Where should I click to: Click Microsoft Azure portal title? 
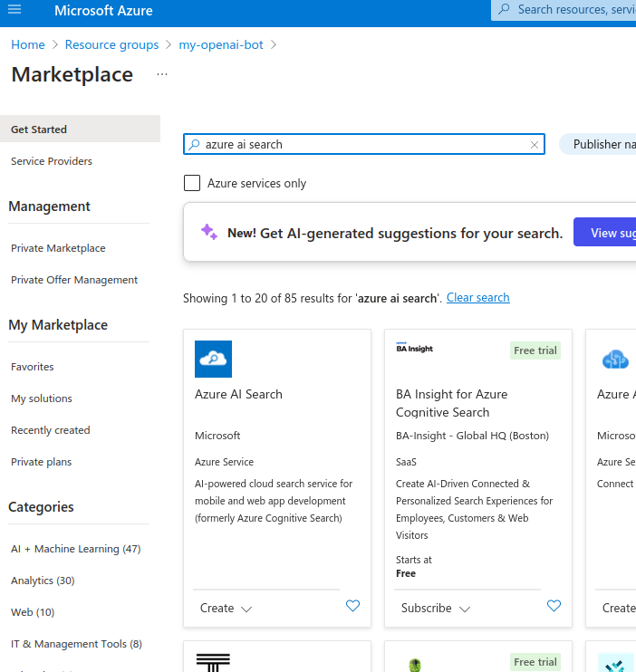[103, 10]
